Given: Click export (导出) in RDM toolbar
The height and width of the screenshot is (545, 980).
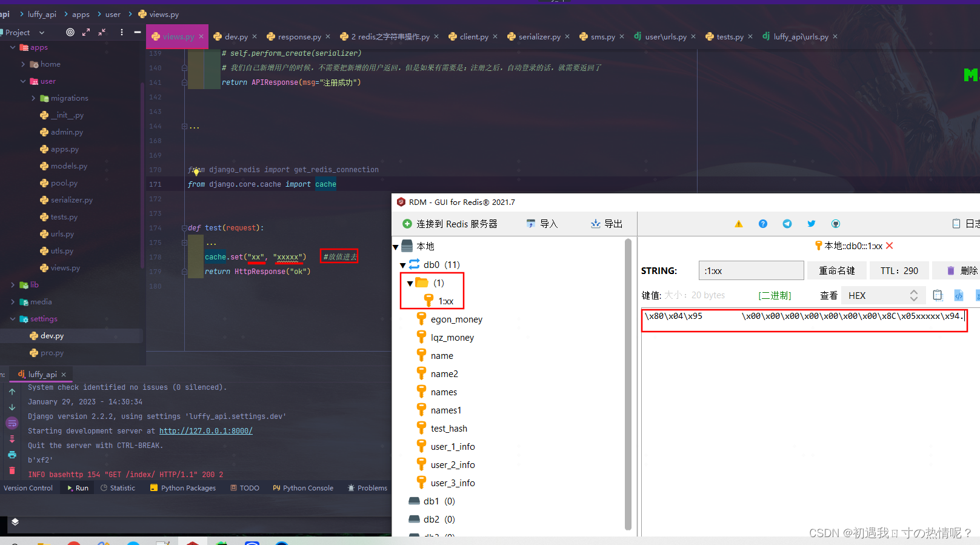Looking at the screenshot, I should (607, 224).
